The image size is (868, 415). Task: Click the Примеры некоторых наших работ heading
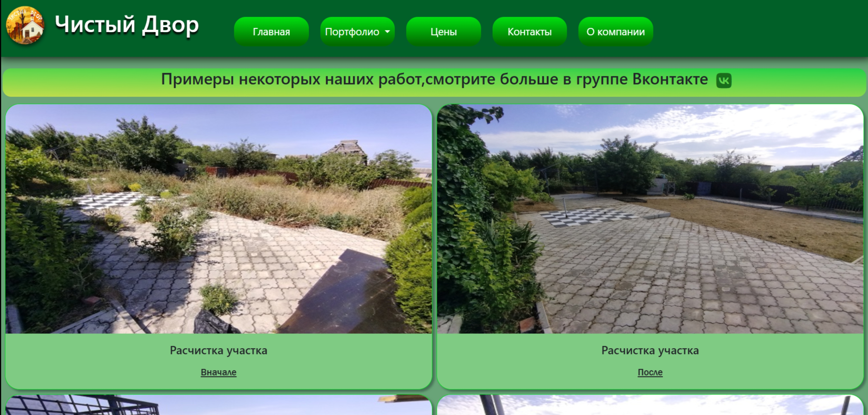click(434, 79)
